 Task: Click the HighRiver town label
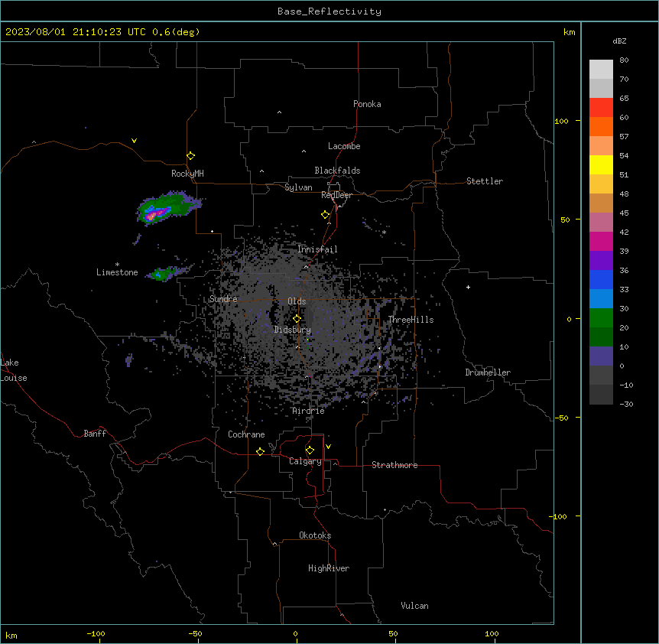(328, 568)
